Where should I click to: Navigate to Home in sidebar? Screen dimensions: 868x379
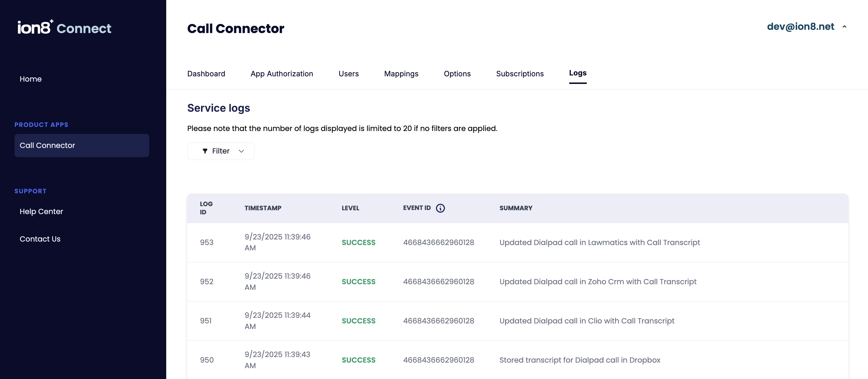pyautogui.click(x=31, y=79)
